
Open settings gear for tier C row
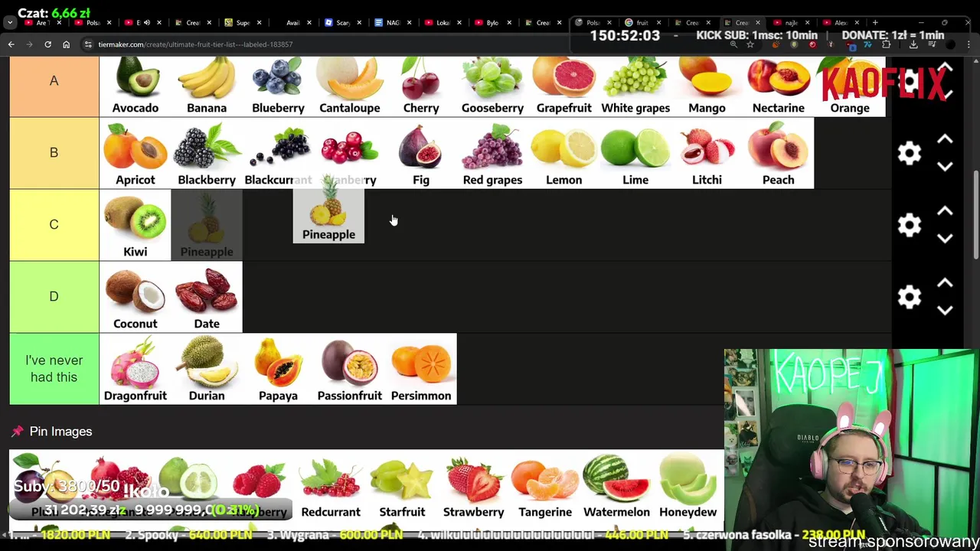click(910, 225)
